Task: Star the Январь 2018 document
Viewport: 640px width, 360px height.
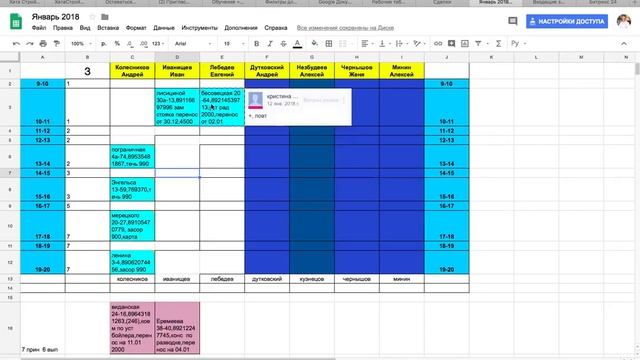Action: [x=93, y=17]
